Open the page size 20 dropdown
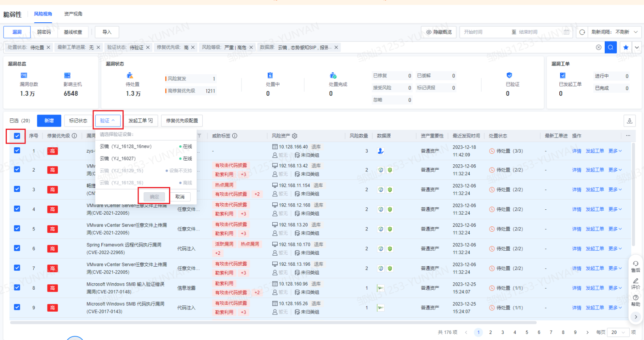Image resolution: width=644 pixels, height=340 pixels. (619, 332)
